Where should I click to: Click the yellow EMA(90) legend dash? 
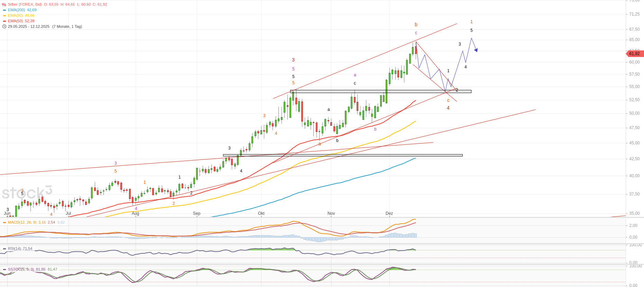4,16
